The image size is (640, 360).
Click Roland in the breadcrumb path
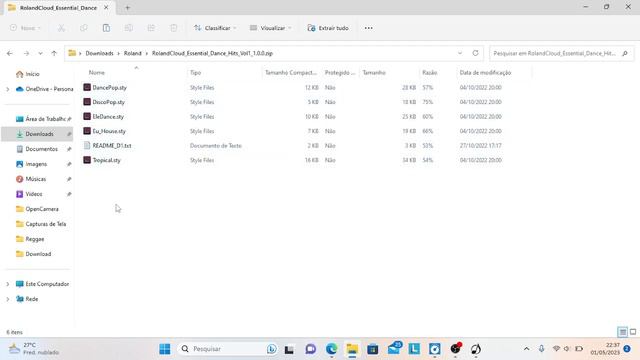pos(133,53)
